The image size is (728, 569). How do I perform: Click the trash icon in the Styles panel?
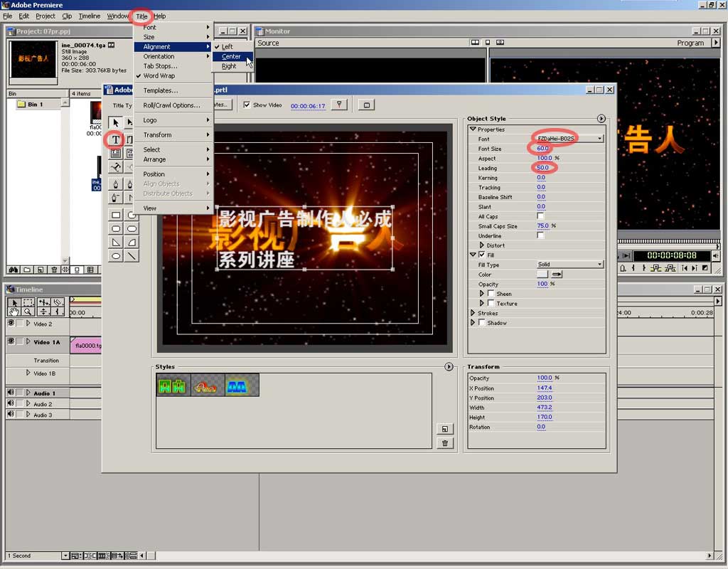pyautogui.click(x=444, y=443)
